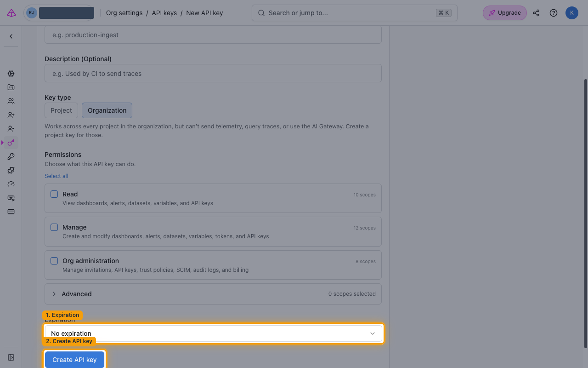
Task: Open the No expiration dropdown
Action: [x=213, y=333]
